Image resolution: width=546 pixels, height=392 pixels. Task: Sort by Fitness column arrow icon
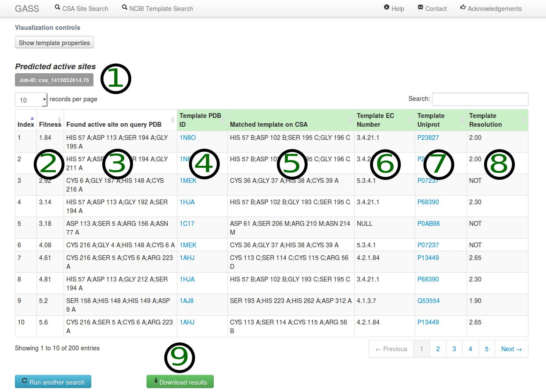coord(59,120)
